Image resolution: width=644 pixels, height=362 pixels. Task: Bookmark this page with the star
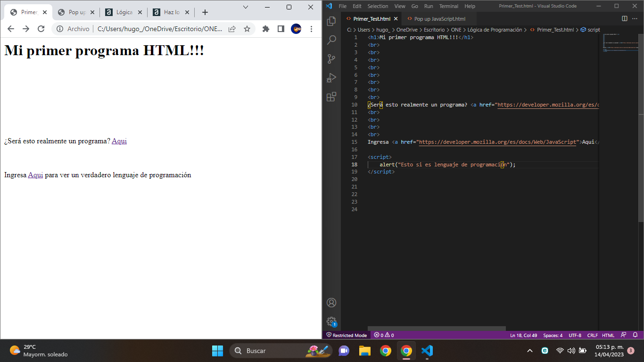(247, 29)
